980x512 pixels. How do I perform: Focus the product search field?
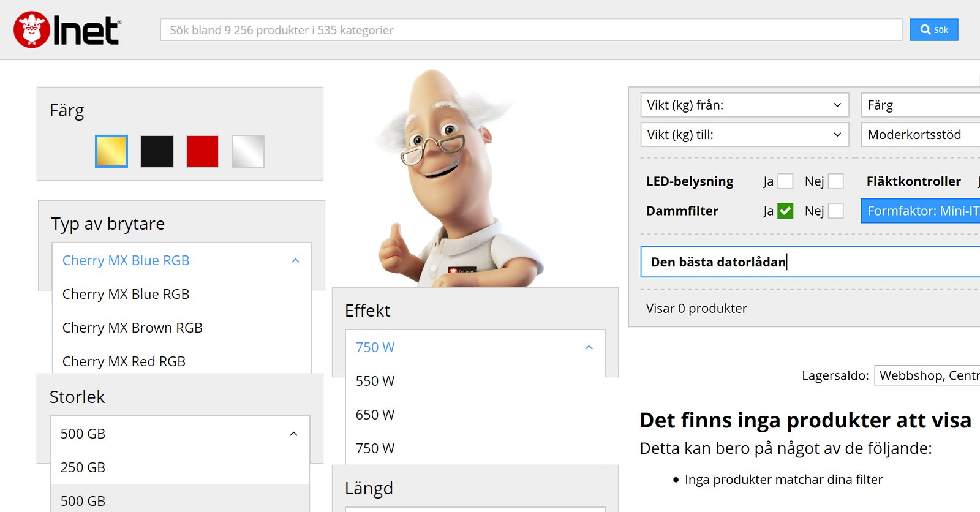[531, 29]
